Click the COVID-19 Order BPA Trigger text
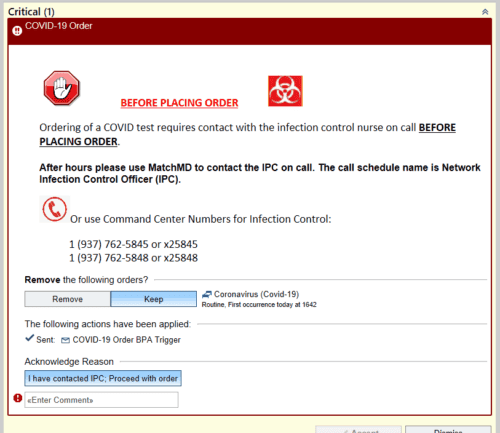 127,340
